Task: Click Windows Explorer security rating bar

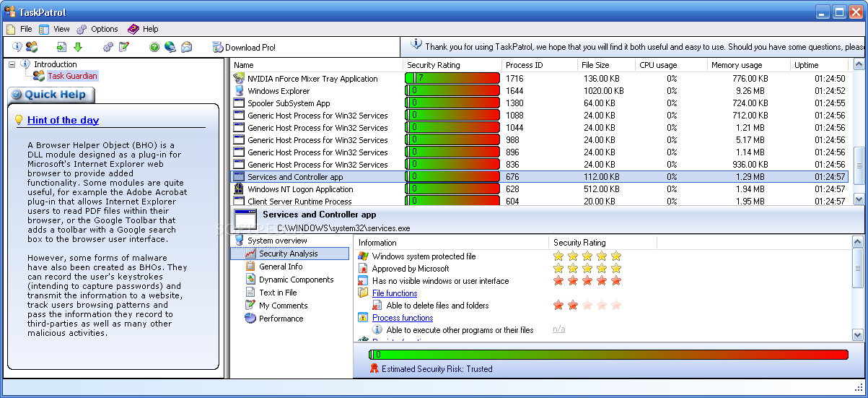Action: click(x=452, y=91)
